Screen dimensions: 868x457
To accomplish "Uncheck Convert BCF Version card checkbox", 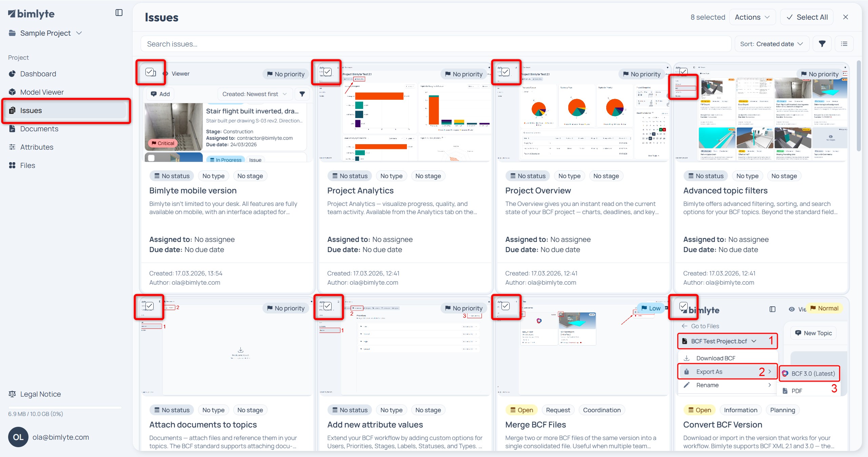I will [684, 306].
